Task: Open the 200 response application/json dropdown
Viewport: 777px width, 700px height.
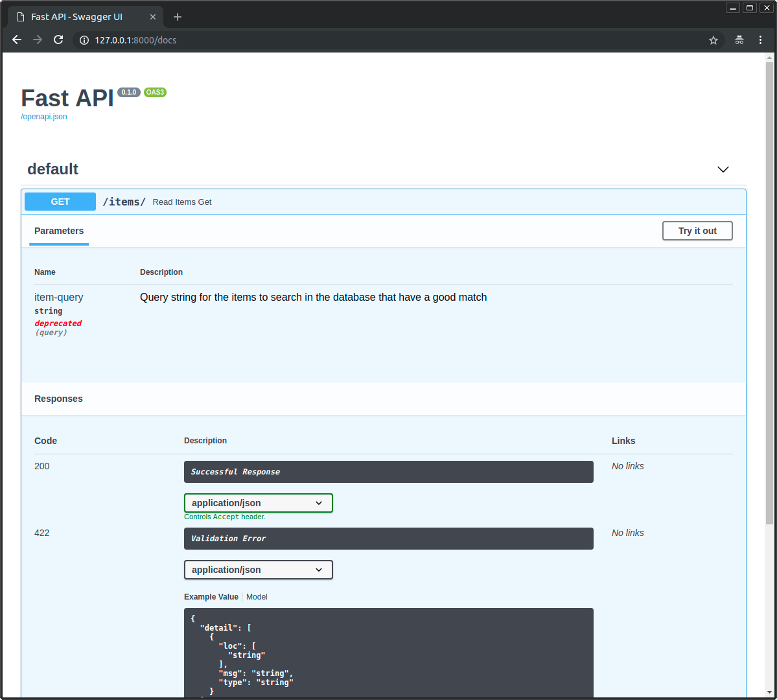Action: 258,503
